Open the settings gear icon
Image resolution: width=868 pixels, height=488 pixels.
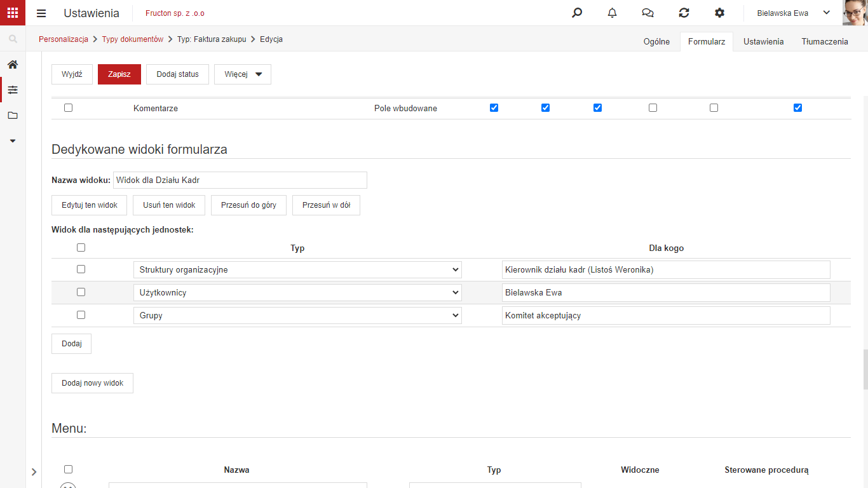(x=719, y=13)
